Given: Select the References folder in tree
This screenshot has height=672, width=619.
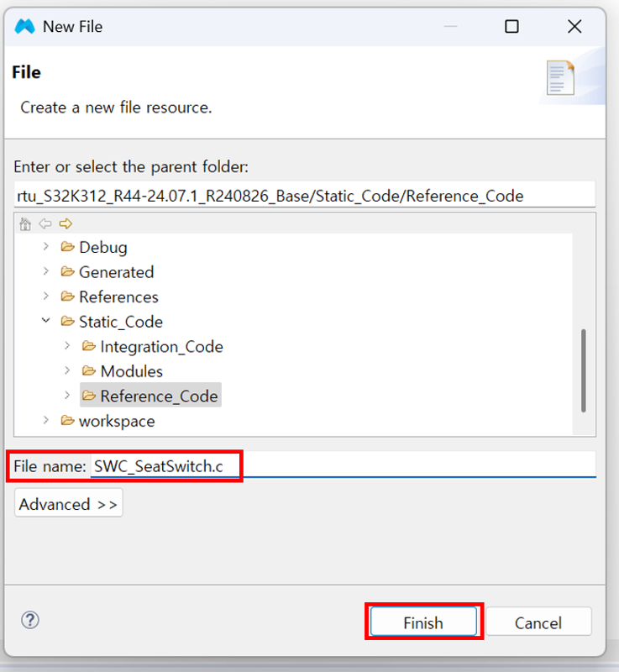Looking at the screenshot, I should (x=118, y=297).
